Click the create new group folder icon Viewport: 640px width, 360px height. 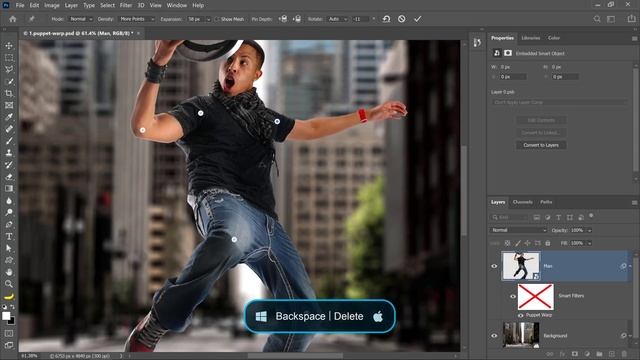(599, 354)
